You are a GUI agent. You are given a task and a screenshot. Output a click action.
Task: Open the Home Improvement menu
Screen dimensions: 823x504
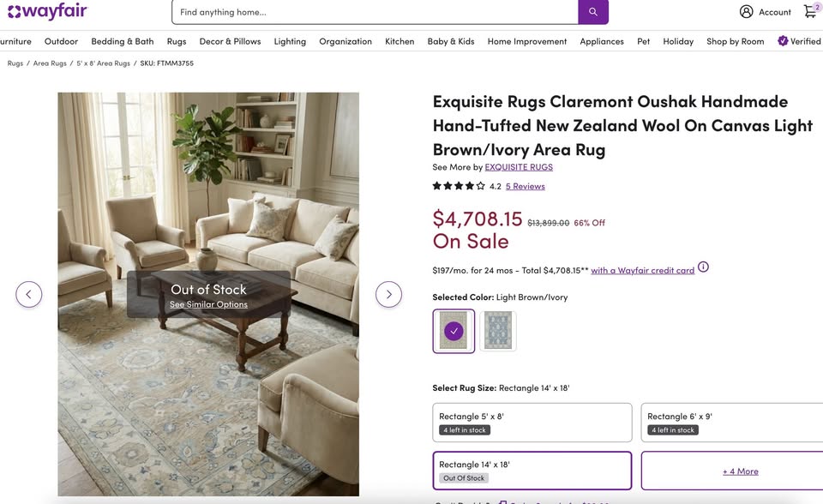click(x=526, y=41)
